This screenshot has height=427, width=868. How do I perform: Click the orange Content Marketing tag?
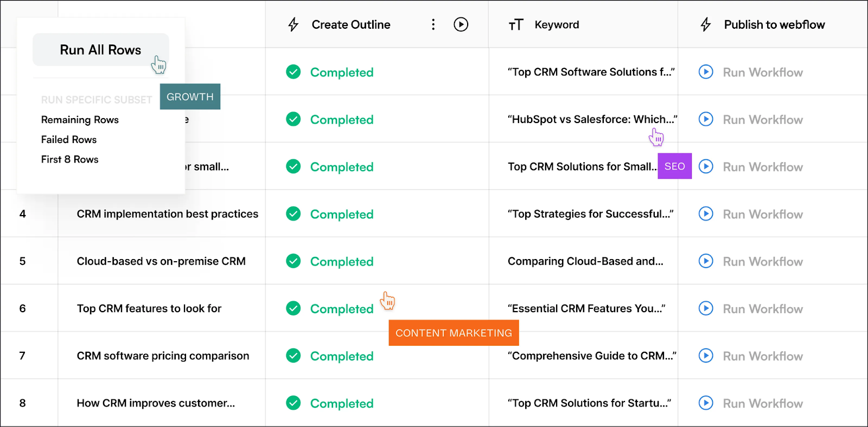454,333
